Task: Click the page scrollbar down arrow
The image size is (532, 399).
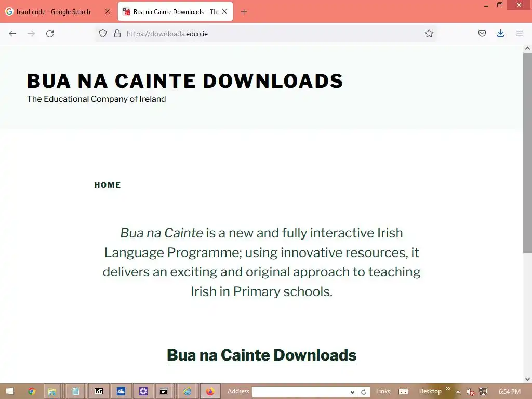Action: 527,379
